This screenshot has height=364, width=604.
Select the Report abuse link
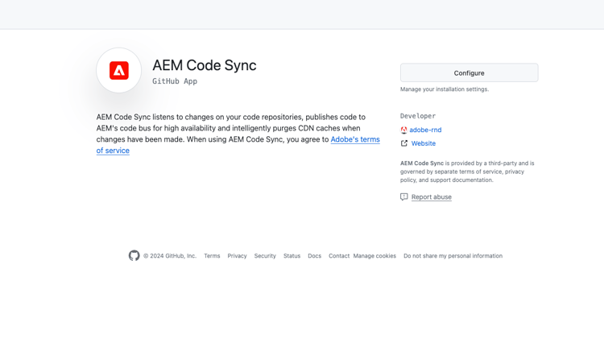(x=431, y=196)
